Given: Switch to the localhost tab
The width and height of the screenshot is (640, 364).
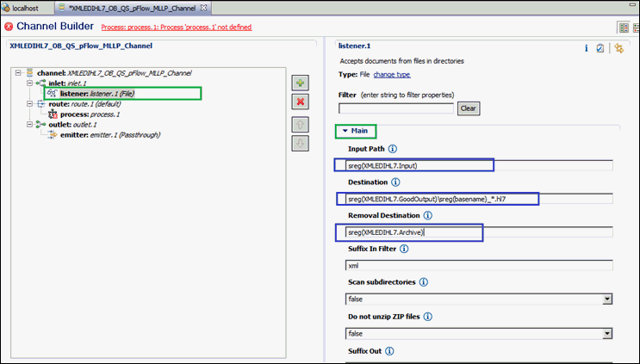Looking at the screenshot, I should [25, 8].
